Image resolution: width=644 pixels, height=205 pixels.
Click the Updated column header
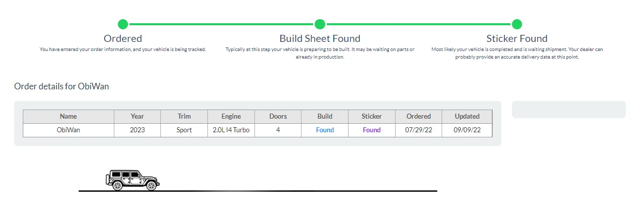[467, 116]
